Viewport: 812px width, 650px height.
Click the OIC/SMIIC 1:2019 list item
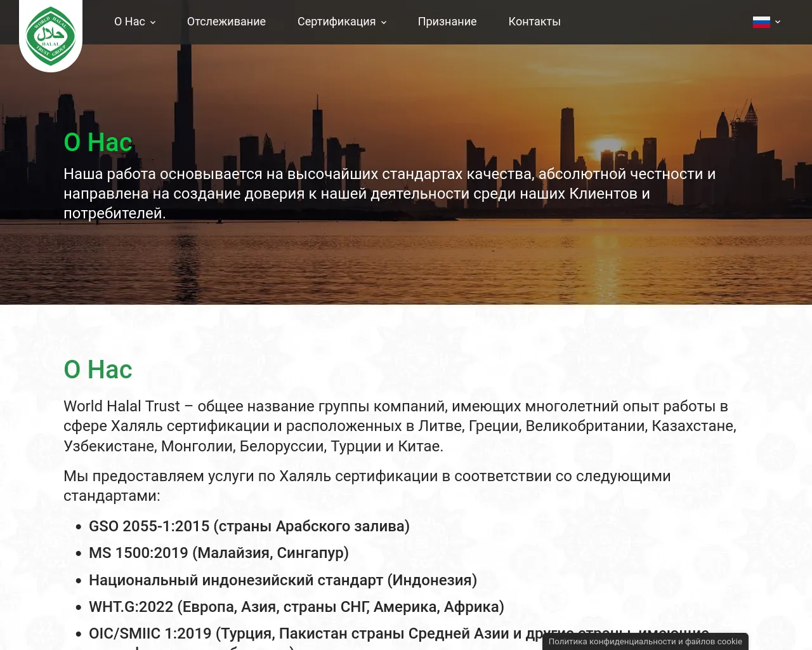[399, 637]
